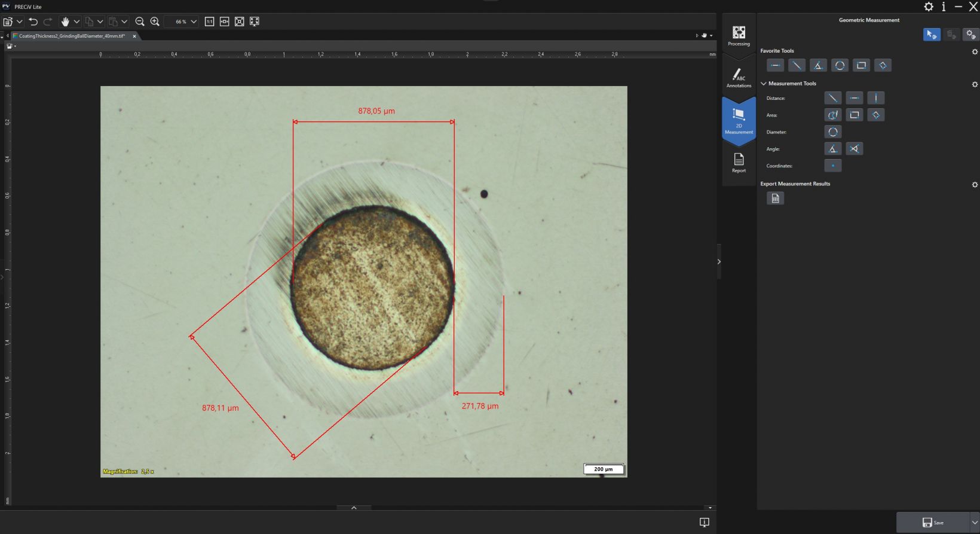
Task: Set zoom to 1:1 actual size
Action: click(x=210, y=22)
